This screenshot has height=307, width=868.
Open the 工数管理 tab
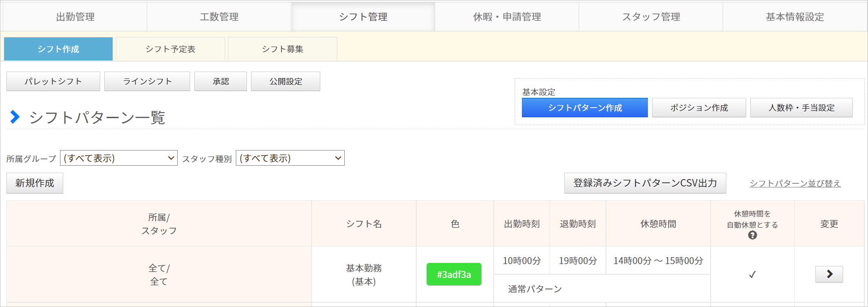point(219,17)
